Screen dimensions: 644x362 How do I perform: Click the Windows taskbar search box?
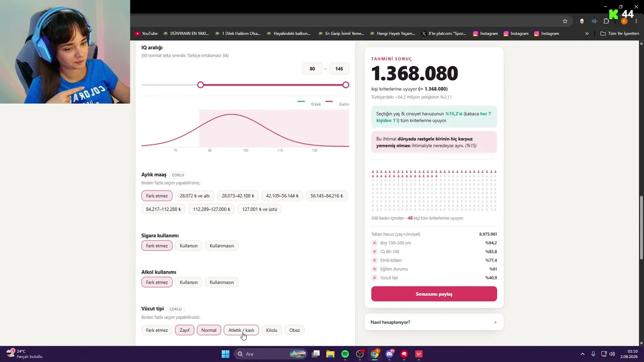tap(271, 354)
